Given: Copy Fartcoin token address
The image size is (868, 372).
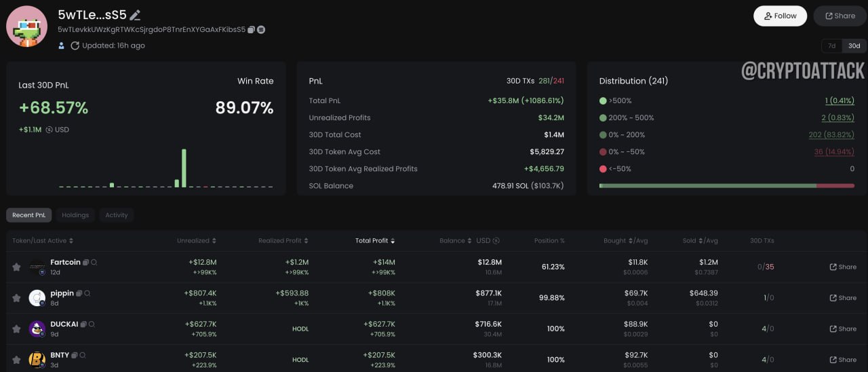Looking at the screenshot, I should pos(85,262).
